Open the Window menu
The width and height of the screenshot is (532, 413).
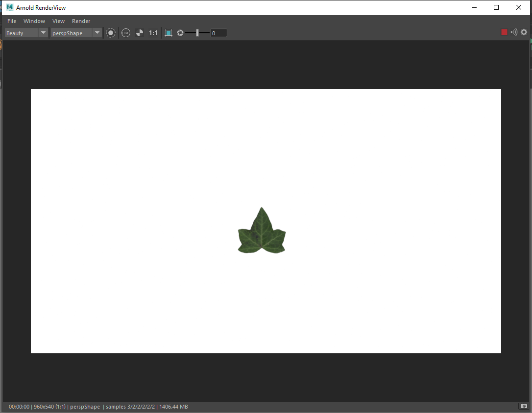pos(34,21)
